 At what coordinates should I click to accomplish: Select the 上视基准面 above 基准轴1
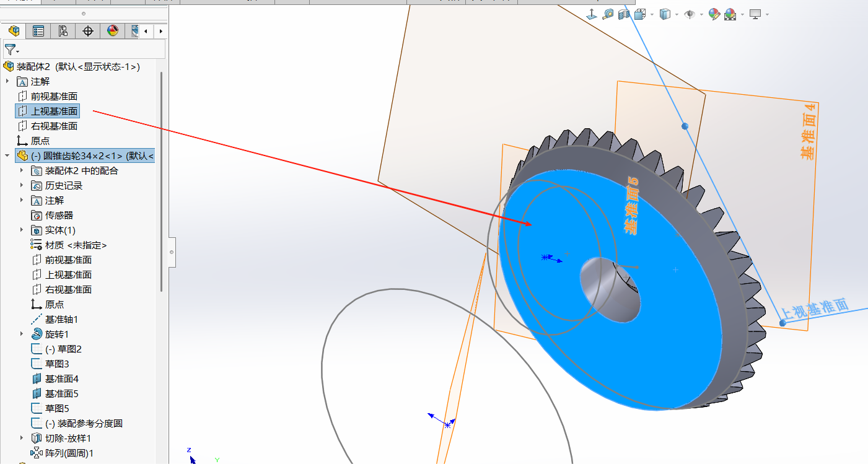pos(61,274)
